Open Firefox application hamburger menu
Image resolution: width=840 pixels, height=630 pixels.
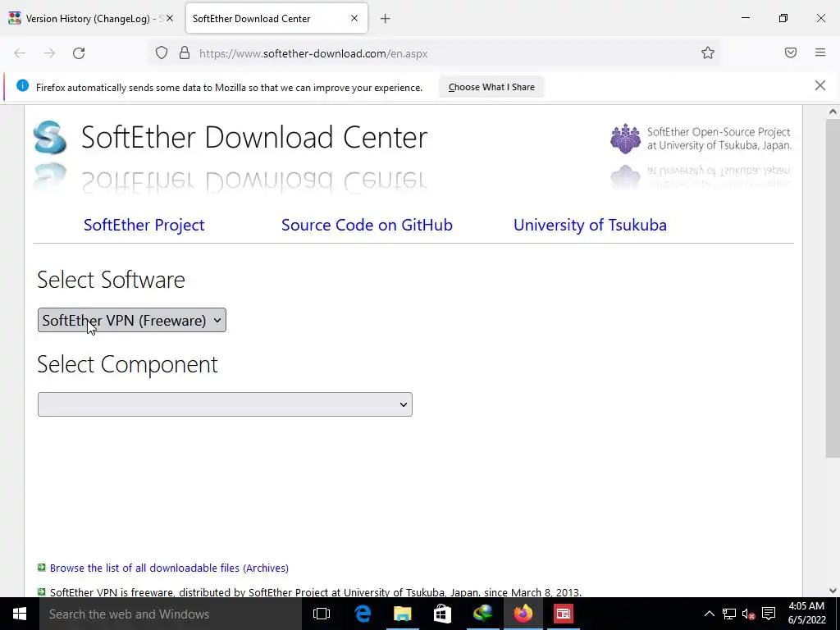(x=820, y=52)
